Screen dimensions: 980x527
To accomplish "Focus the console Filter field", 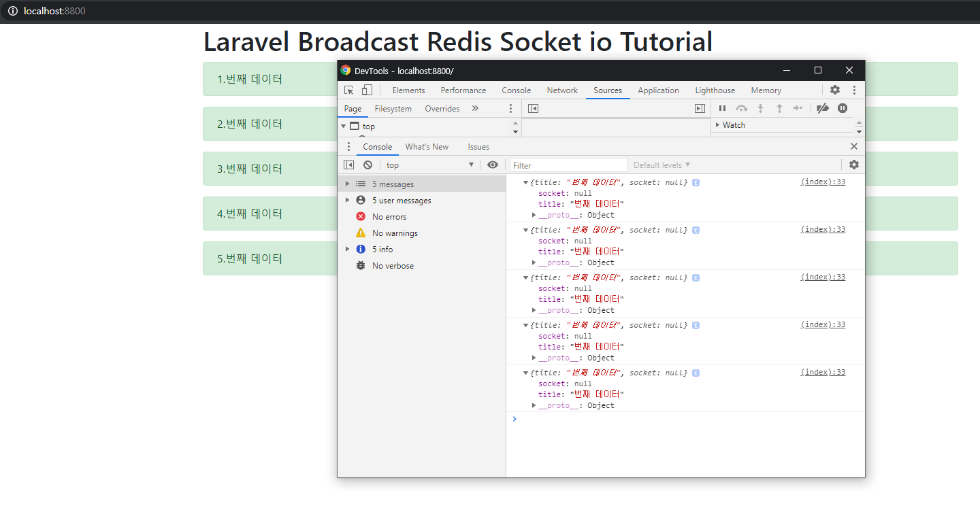I will click(x=568, y=165).
